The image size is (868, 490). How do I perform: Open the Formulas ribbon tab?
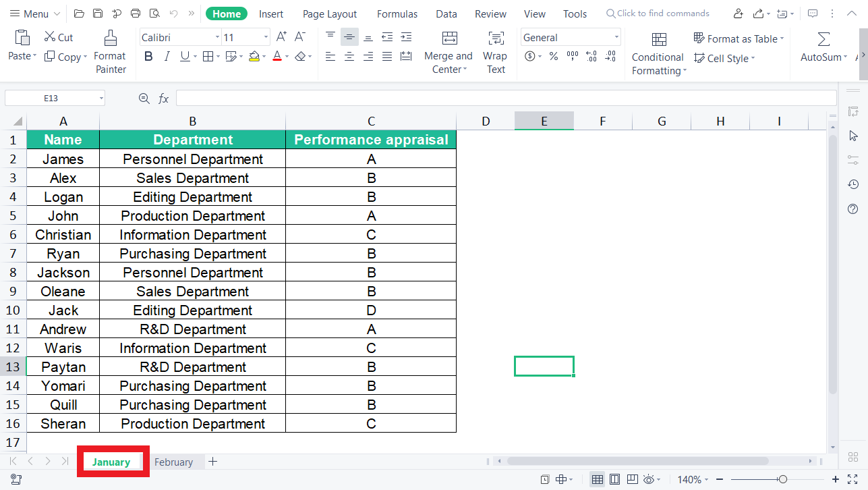pyautogui.click(x=397, y=13)
